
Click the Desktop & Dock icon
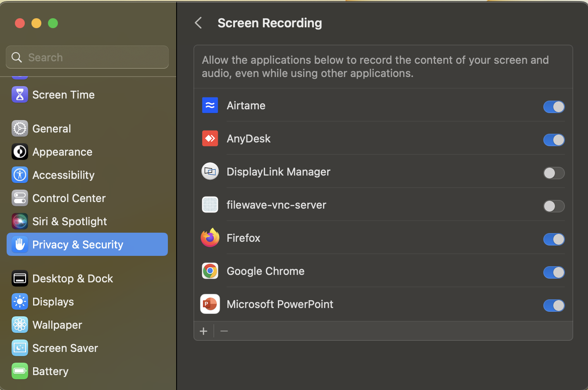(20, 279)
